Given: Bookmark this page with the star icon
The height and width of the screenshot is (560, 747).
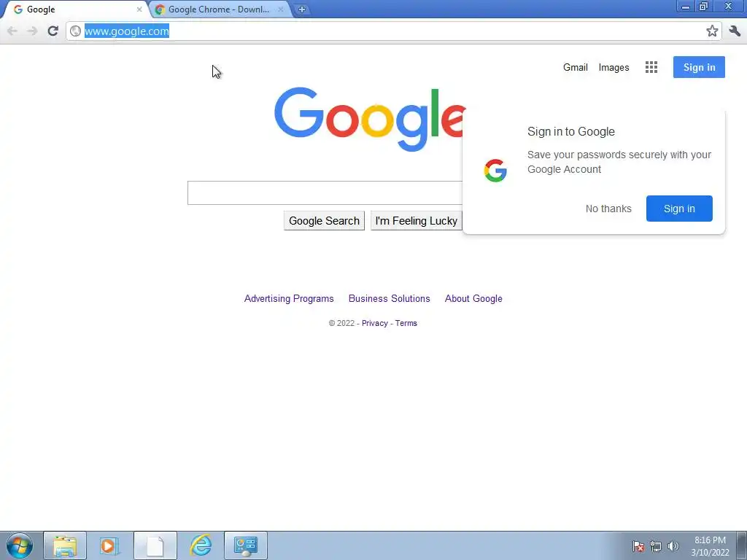Looking at the screenshot, I should pos(712,31).
